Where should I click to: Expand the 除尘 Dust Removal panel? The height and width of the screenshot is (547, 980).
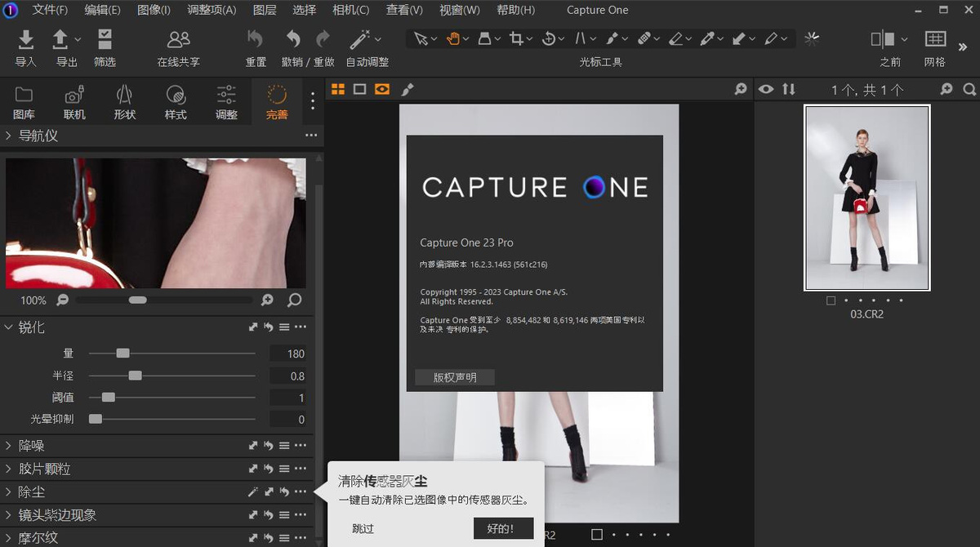tap(9, 491)
